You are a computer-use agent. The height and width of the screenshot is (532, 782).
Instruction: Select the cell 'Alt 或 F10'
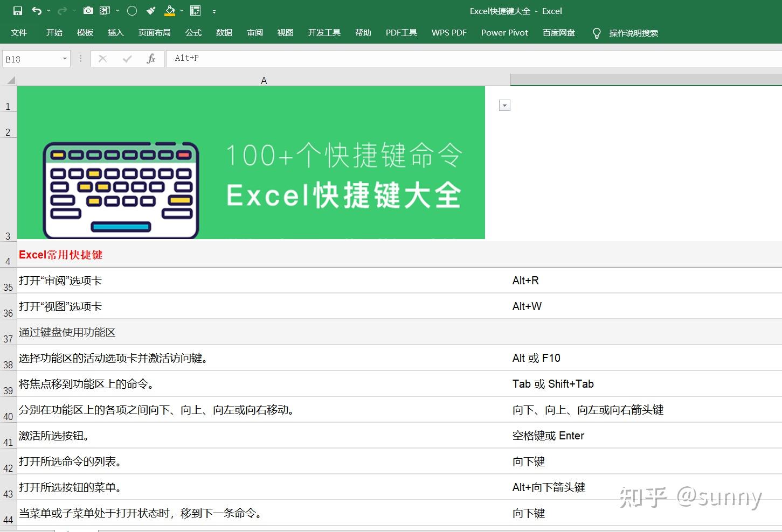click(x=646, y=358)
